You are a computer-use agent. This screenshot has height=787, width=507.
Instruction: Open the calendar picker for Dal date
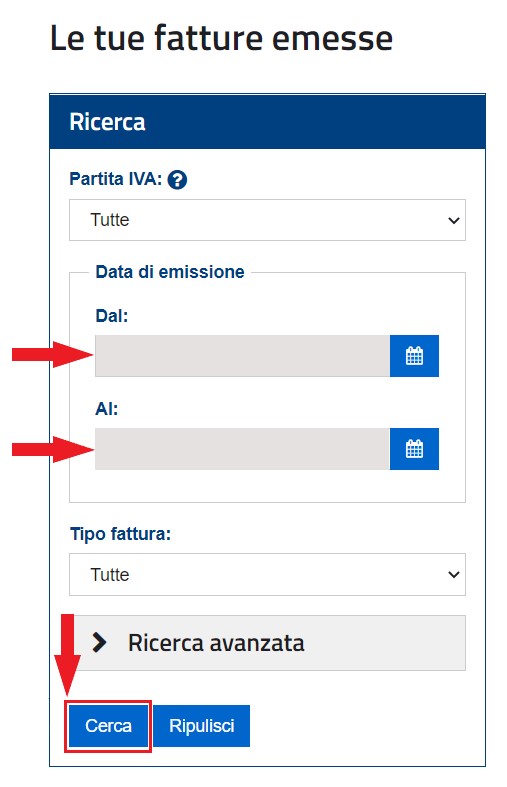(414, 356)
